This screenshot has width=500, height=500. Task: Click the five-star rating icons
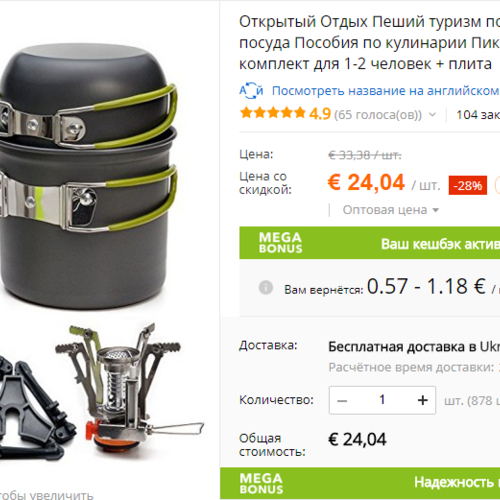[273, 113]
